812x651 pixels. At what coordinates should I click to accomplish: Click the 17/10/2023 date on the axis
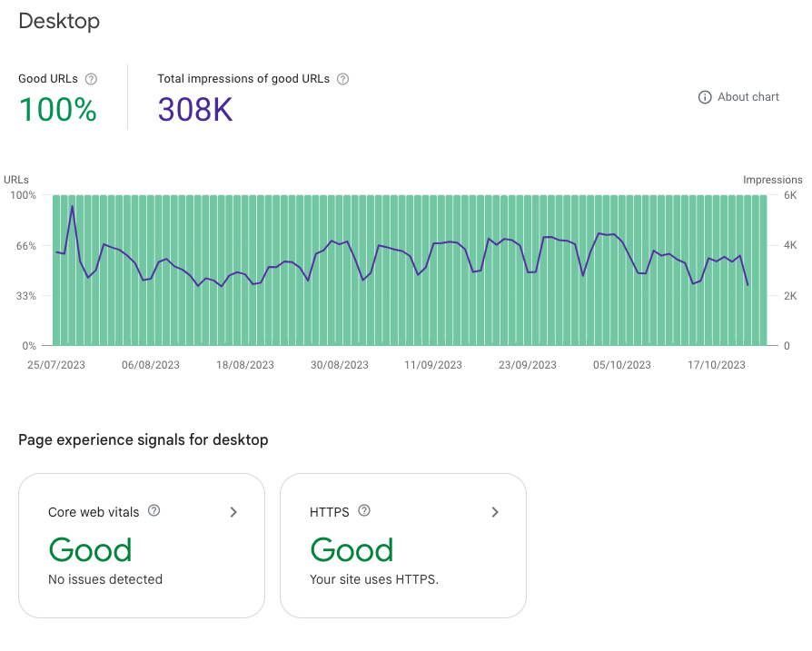[717, 365]
